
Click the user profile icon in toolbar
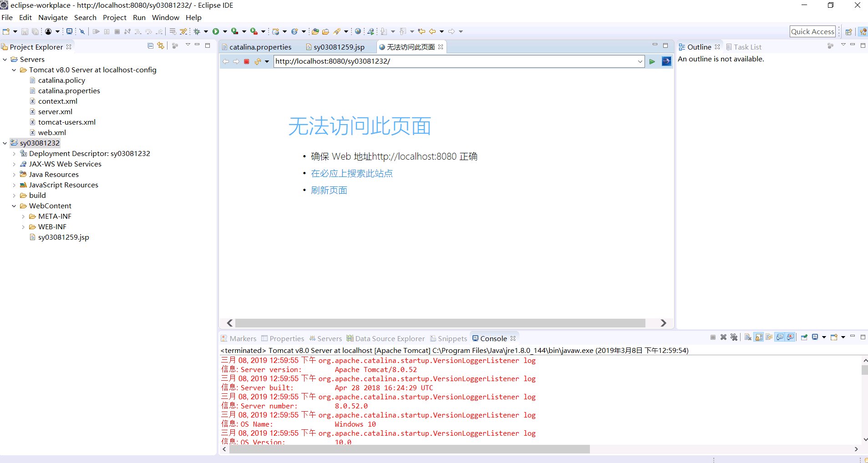(x=48, y=31)
